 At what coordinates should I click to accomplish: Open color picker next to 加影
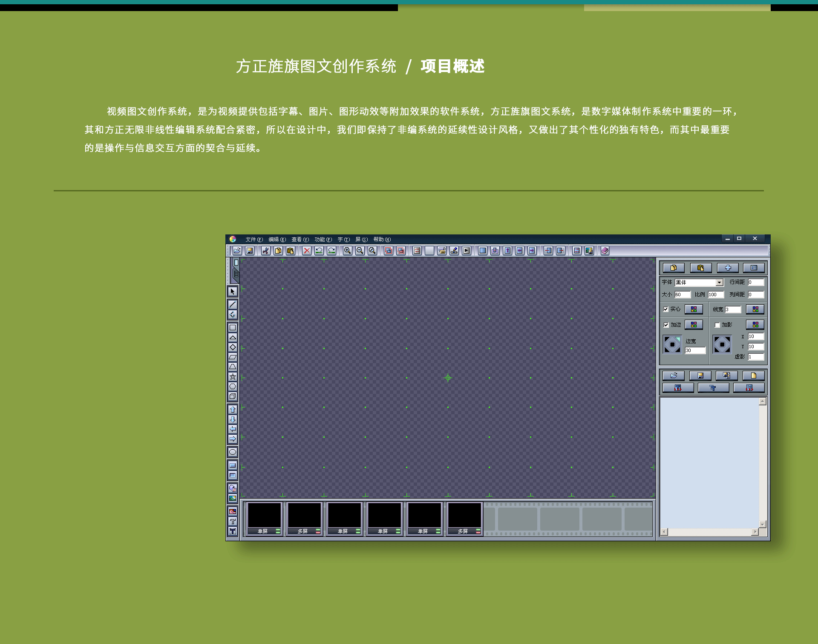click(x=755, y=325)
